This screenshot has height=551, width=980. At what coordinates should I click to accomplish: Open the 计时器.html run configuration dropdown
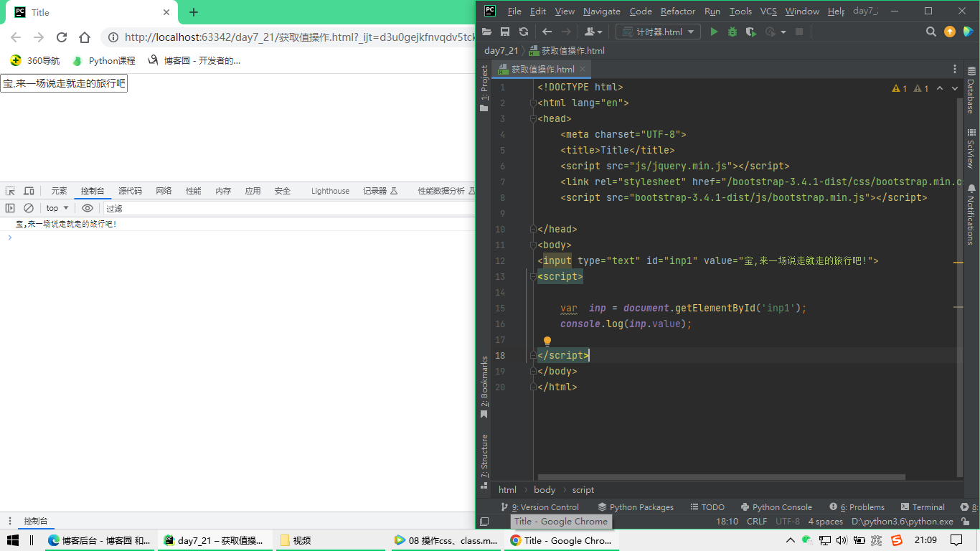pos(659,32)
